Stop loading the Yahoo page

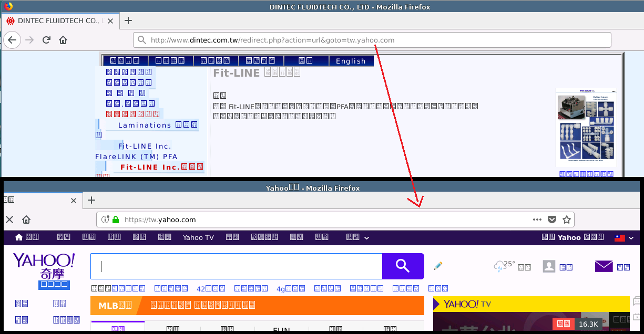9,220
